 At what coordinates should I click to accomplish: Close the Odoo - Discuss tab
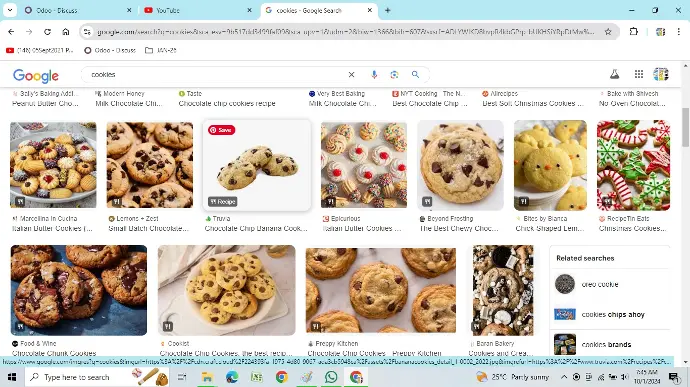coord(129,10)
